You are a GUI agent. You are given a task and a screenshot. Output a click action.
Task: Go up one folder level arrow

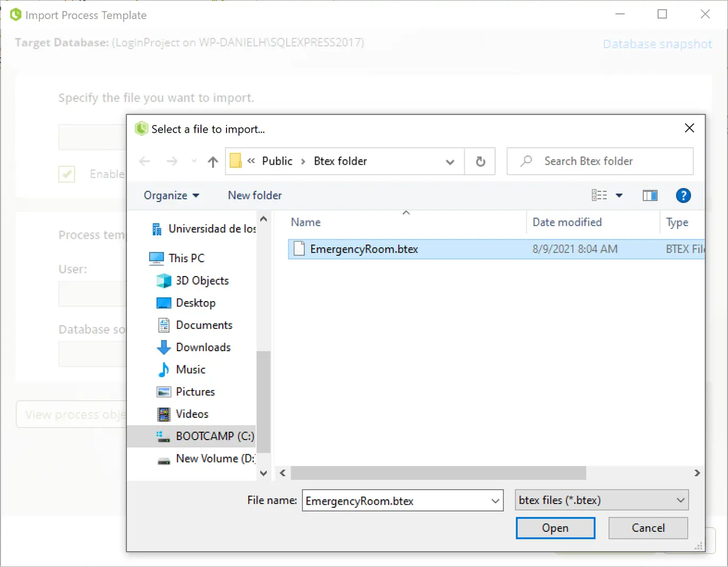213,161
